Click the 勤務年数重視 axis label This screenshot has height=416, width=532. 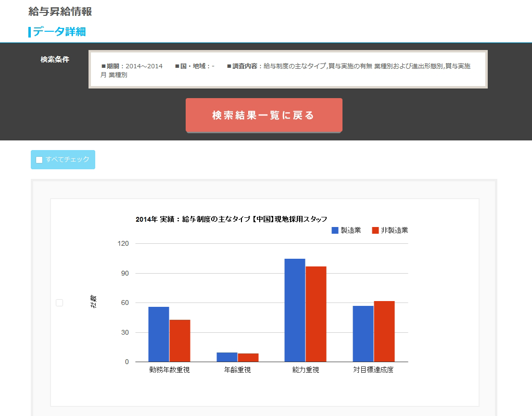(169, 370)
